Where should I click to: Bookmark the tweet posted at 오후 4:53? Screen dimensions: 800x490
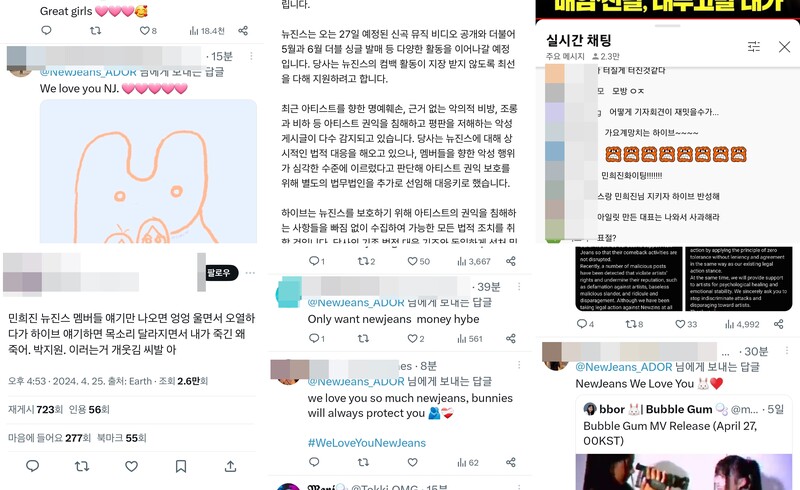click(x=181, y=466)
